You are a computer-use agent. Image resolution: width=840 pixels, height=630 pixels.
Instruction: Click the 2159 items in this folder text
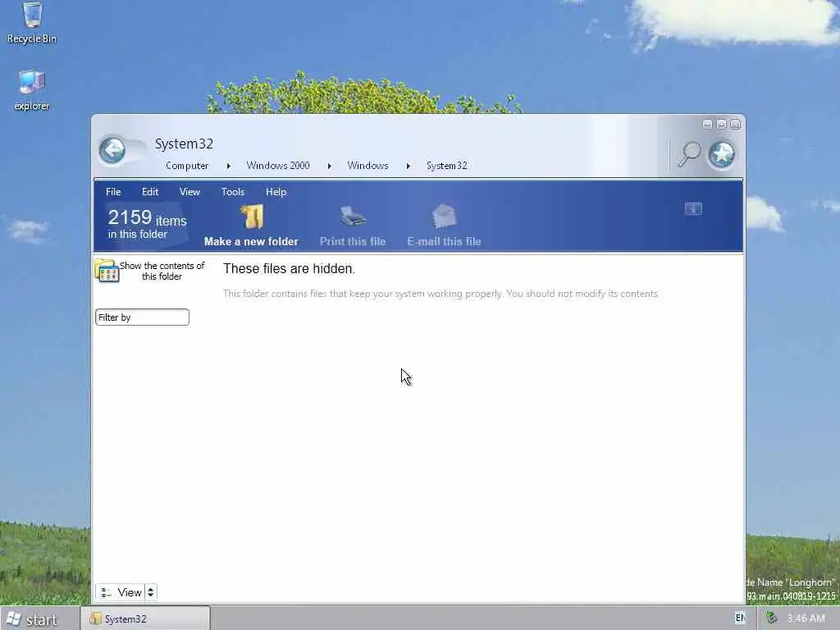pos(148,224)
